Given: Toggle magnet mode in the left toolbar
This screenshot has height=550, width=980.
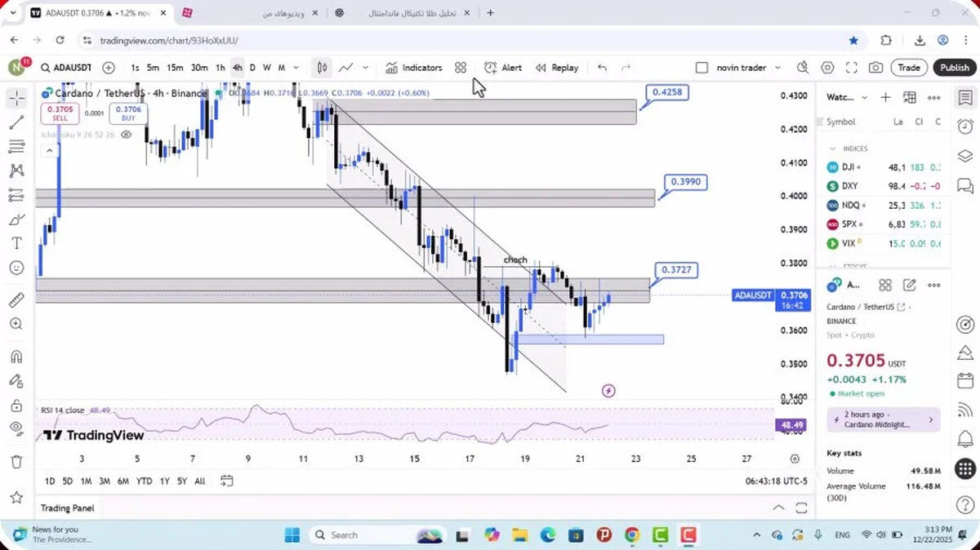Looking at the screenshot, I should tap(16, 357).
